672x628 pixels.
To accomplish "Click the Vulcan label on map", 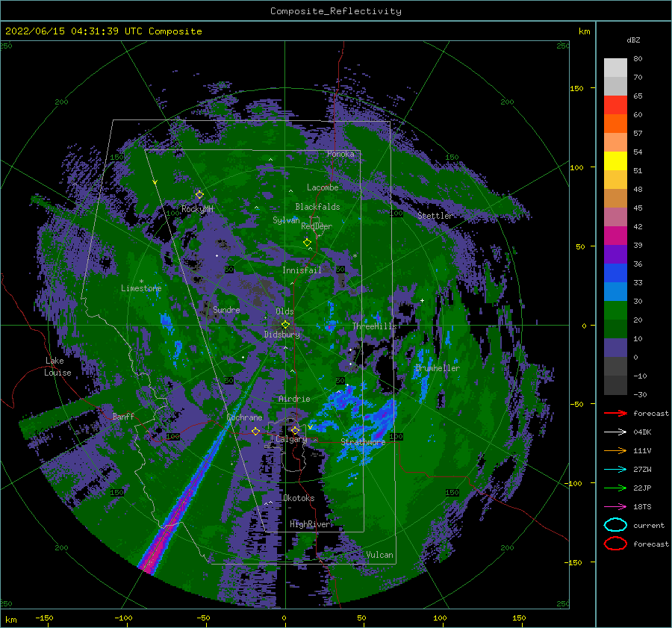I will tap(379, 555).
